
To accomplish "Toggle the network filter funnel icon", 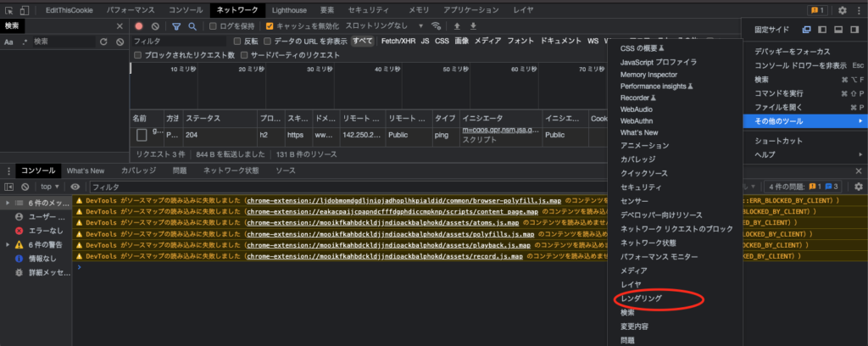I will tap(177, 26).
